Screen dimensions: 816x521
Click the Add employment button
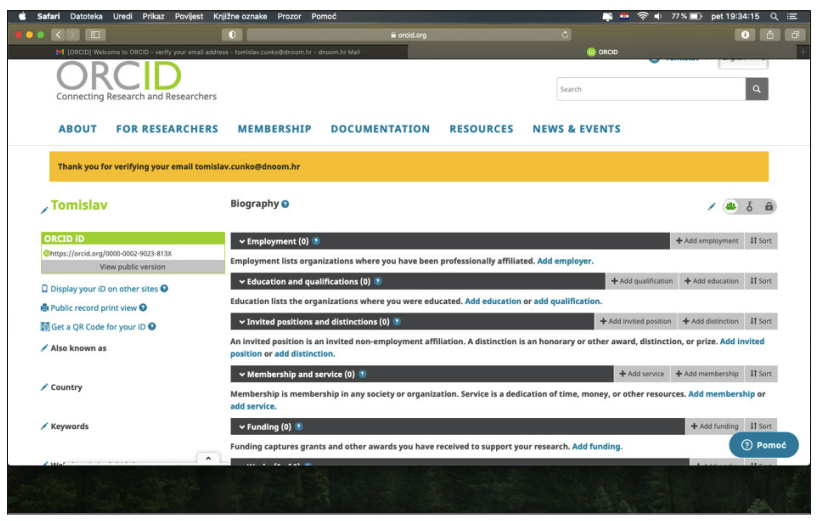coord(707,241)
